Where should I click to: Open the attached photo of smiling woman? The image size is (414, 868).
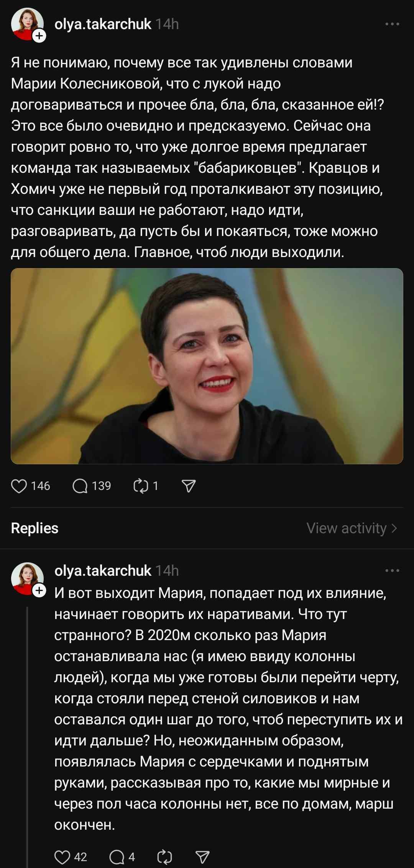click(x=207, y=366)
